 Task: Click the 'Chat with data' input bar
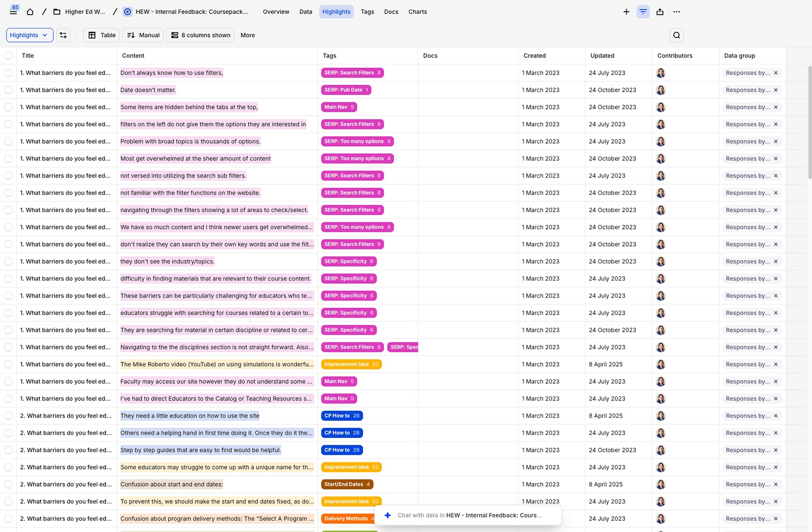pos(468,515)
